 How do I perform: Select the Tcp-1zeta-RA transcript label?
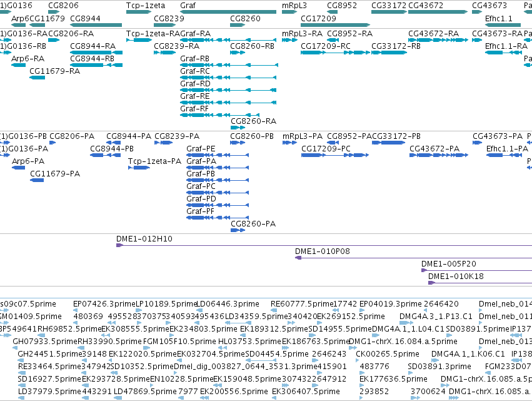point(153,34)
